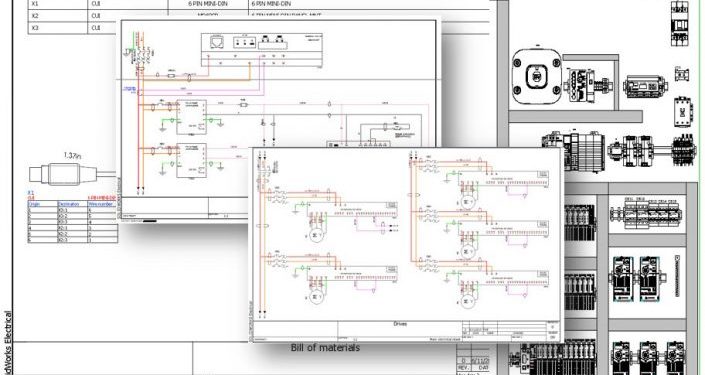Select the circuit breaker at the cabinet's top-right corner
The width and height of the screenshot is (705, 375).
pyautogui.click(x=680, y=23)
